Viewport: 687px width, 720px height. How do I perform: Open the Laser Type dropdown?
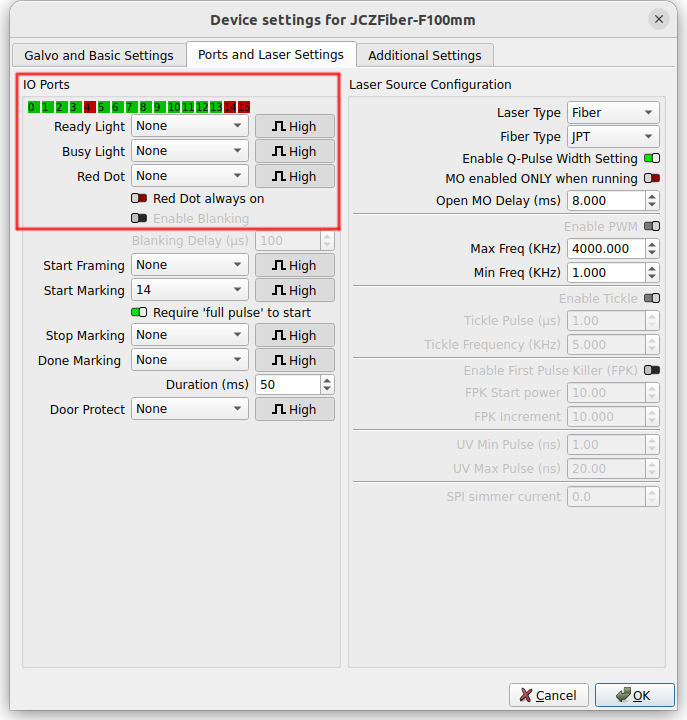[x=613, y=112]
